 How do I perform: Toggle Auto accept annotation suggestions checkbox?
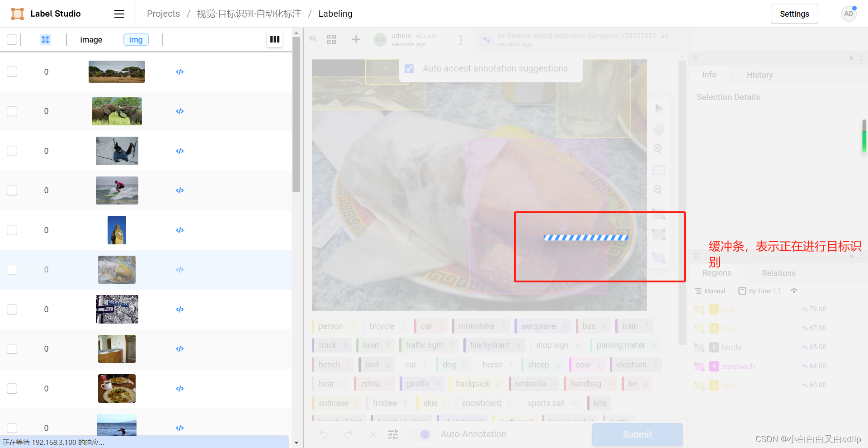[x=409, y=69]
